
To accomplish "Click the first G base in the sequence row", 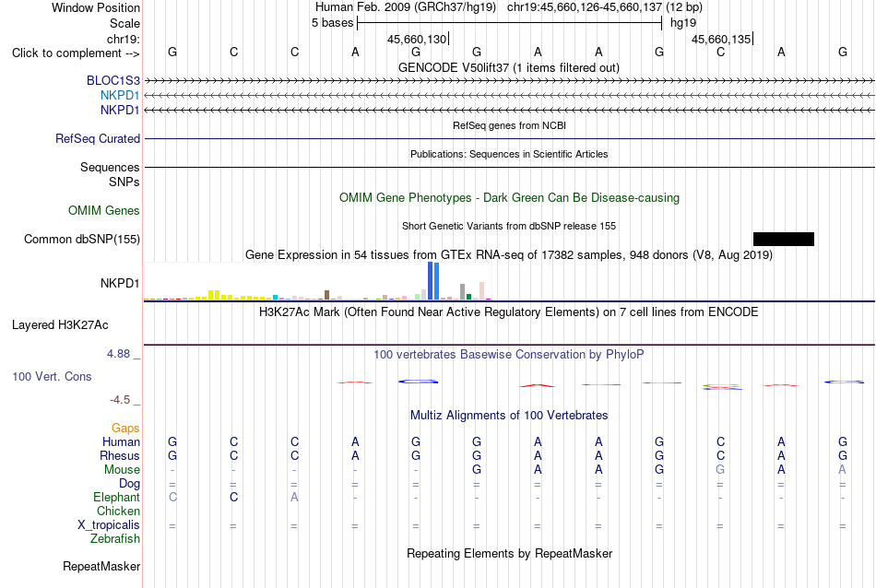I will pos(172,52).
